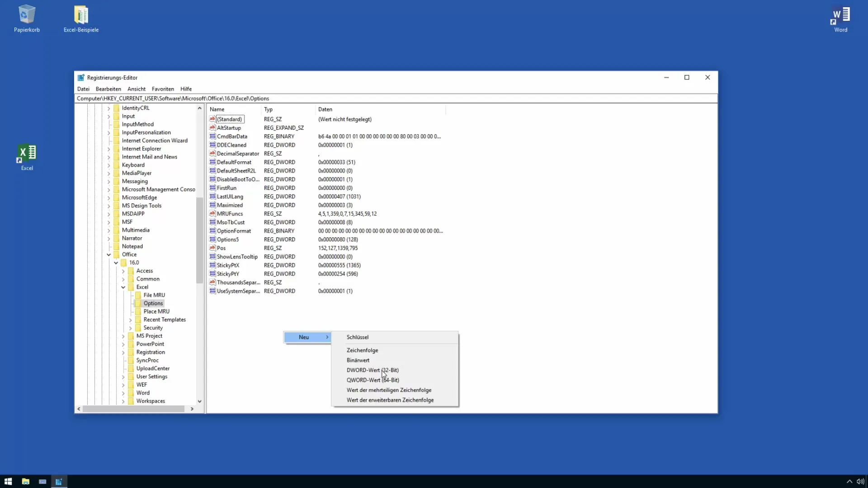The height and width of the screenshot is (488, 868).
Task: Choose Schlüssel from the Neu submenu
Action: coord(395,337)
